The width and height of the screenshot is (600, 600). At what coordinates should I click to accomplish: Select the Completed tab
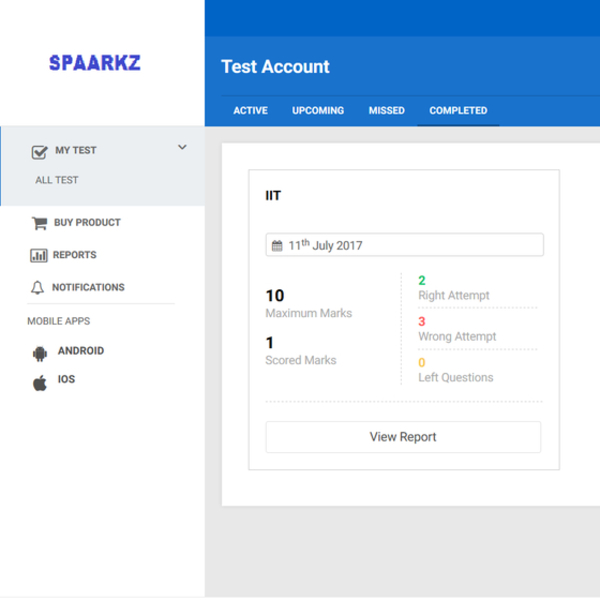458,111
